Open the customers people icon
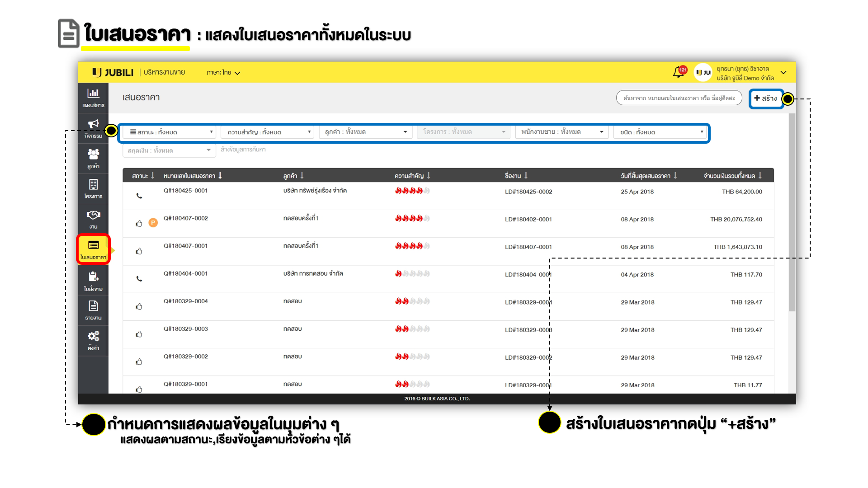The height and width of the screenshot is (488, 868). (93, 158)
